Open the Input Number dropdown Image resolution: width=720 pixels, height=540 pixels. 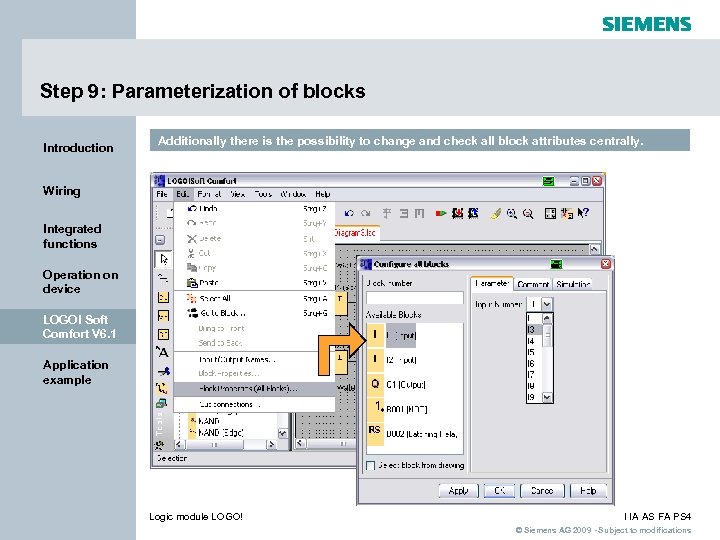[x=546, y=304]
